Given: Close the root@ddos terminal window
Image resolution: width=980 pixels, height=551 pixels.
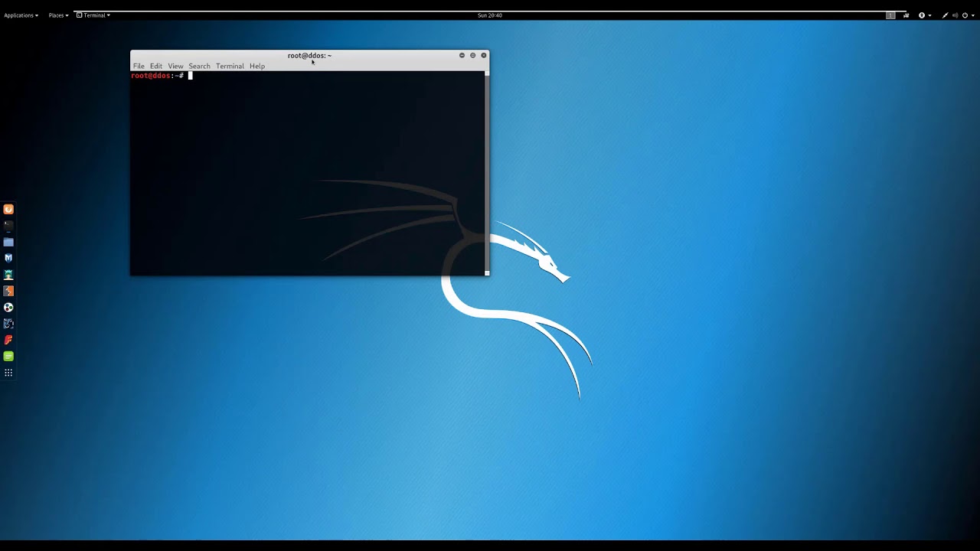Looking at the screenshot, I should [483, 55].
